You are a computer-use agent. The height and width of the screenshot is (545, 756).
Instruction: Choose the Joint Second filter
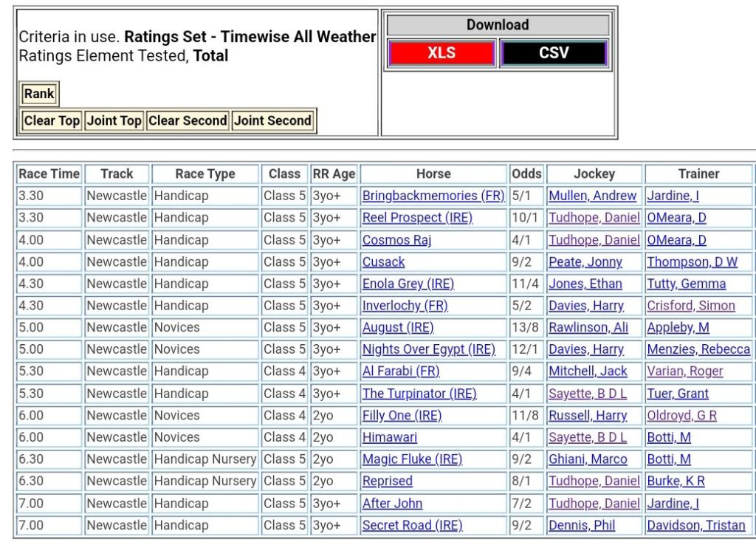pos(273,120)
